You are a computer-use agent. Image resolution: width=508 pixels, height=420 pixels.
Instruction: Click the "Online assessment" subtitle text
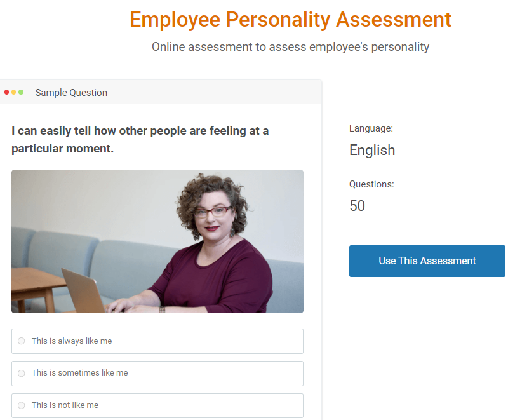[290, 47]
